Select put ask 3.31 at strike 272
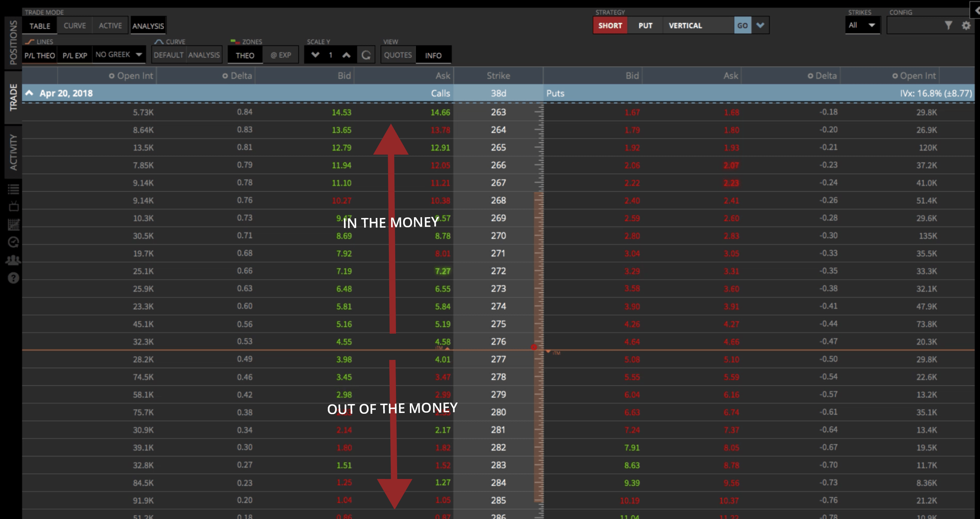This screenshot has width=980, height=519. tap(731, 271)
